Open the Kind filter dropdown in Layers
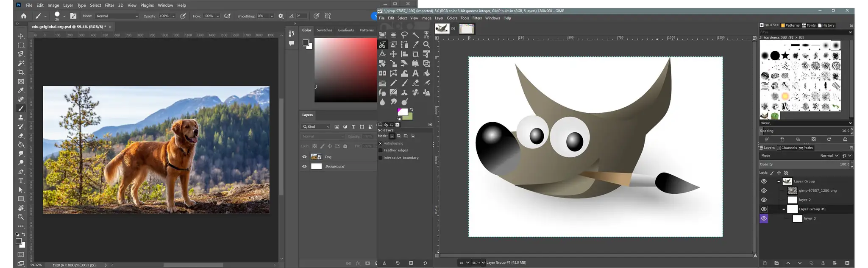The height and width of the screenshot is (268, 868). click(x=316, y=127)
